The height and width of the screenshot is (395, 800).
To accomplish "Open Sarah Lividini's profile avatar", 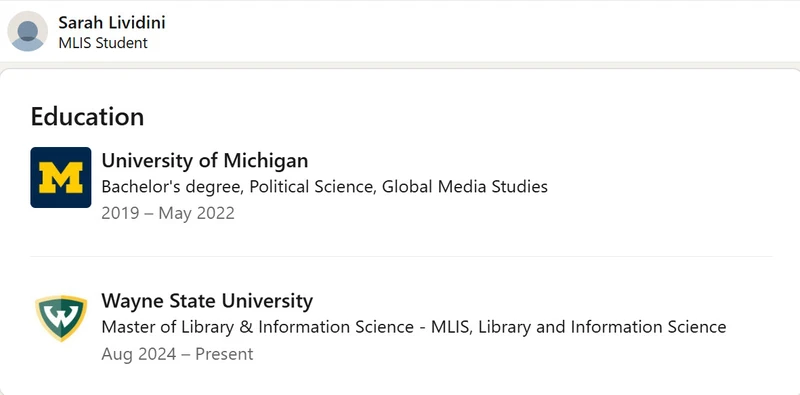I will point(28,31).
